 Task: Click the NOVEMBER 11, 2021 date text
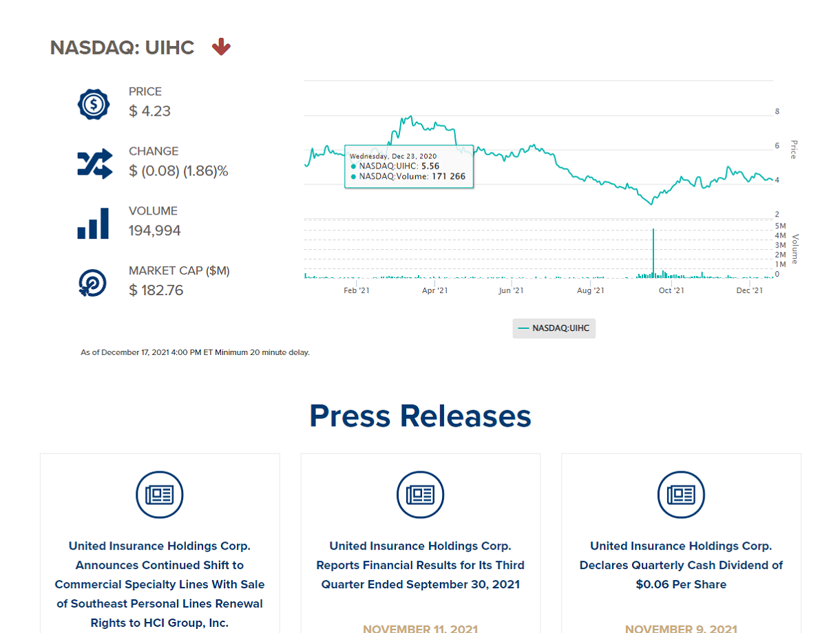(420, 628)
